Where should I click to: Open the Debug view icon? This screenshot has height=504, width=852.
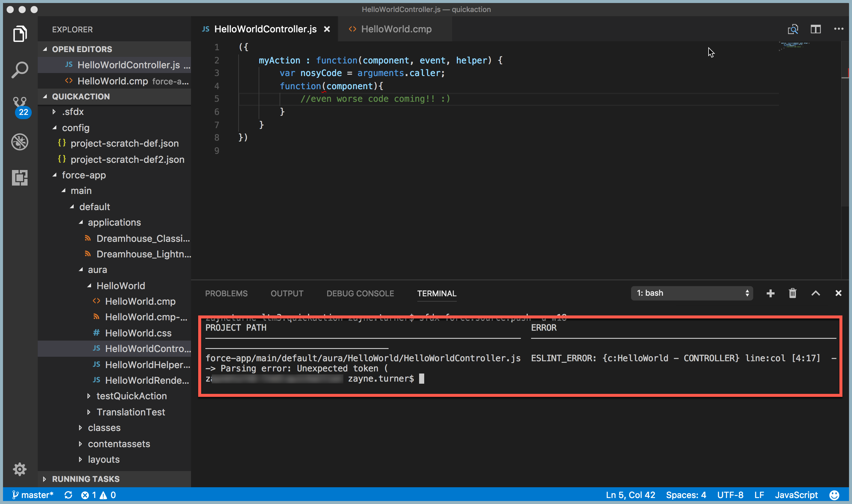click(x=20, y=142)
